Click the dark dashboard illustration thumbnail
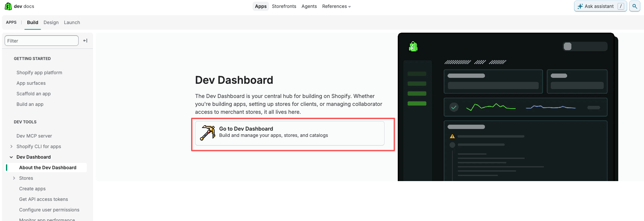Image resolution: width=644 pixels, height=221 pixels. (x=508, y=107)
